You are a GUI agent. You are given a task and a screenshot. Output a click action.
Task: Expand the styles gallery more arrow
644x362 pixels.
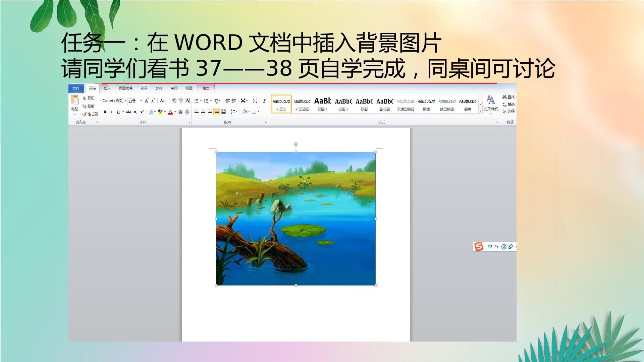(480, 111)
